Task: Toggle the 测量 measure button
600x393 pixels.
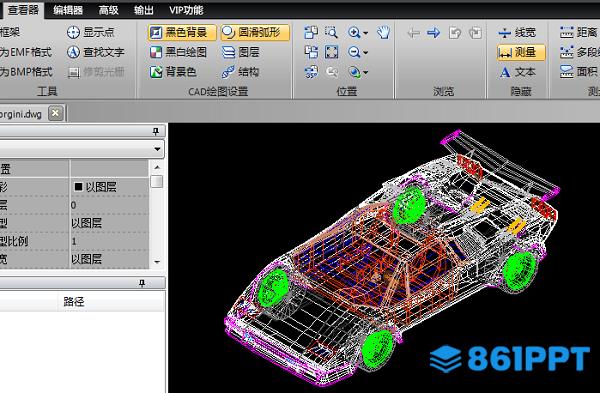Action: click(x=521, y=52)
